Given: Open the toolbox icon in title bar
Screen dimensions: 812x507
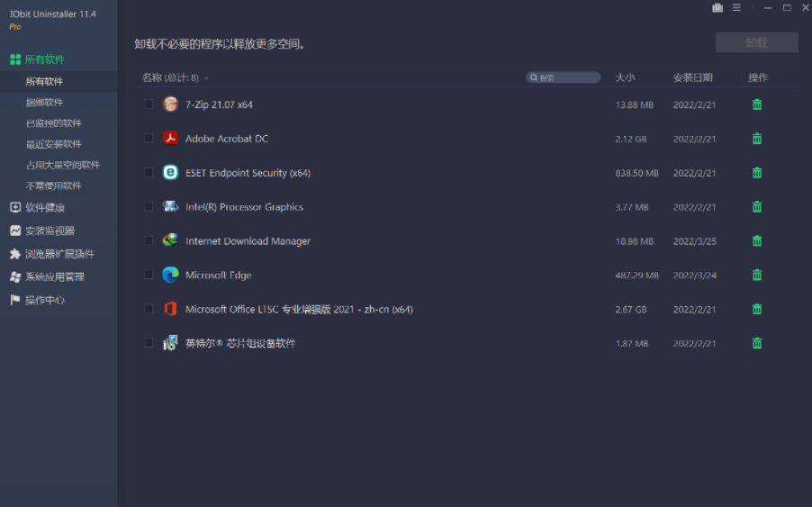Looking at the screenshot, I should point(717,8).
